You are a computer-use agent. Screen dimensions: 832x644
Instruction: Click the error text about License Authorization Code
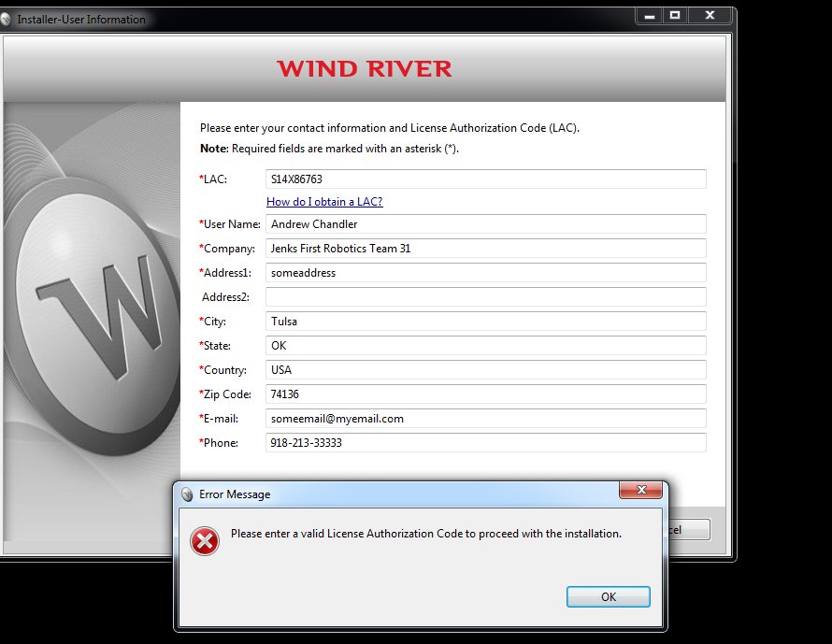coord(426,534)
